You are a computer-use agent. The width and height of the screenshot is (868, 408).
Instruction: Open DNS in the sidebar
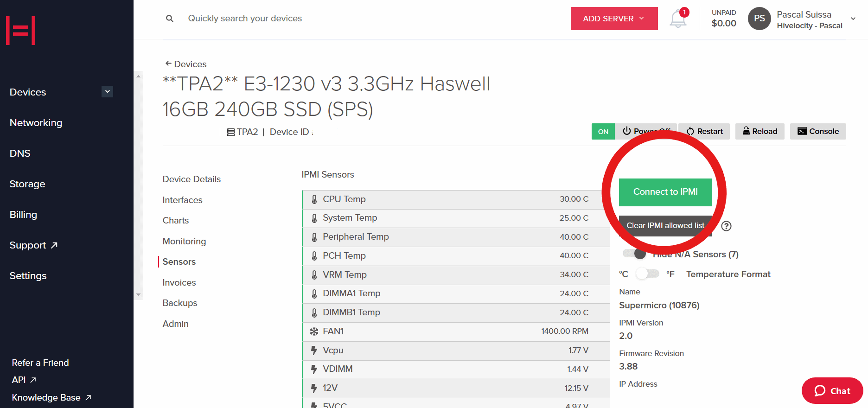point(20,153)
